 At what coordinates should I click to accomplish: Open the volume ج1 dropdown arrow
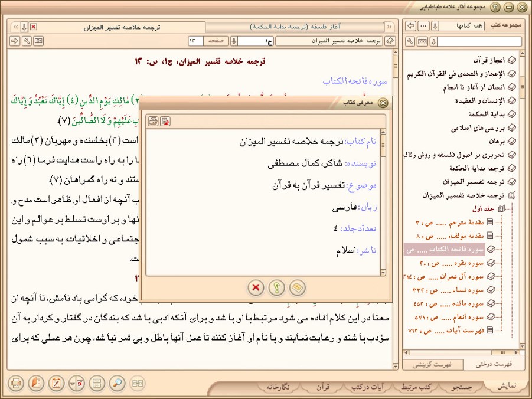pyautogui.click(x=234, y=41)
